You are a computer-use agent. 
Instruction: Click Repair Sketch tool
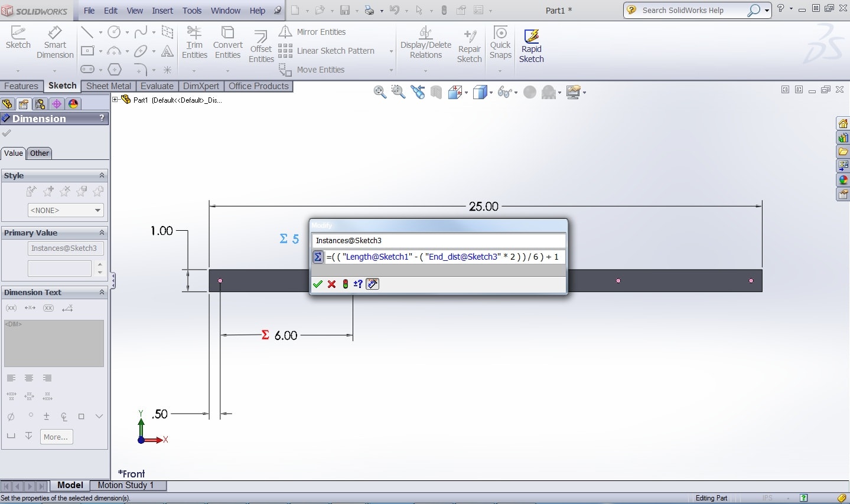pos(470,46)
